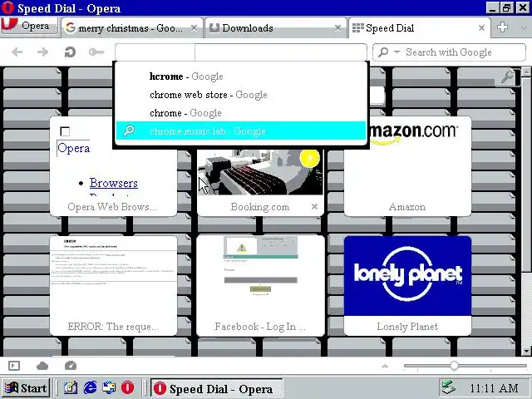Click the notepad quick launch icon

(71, 387)
